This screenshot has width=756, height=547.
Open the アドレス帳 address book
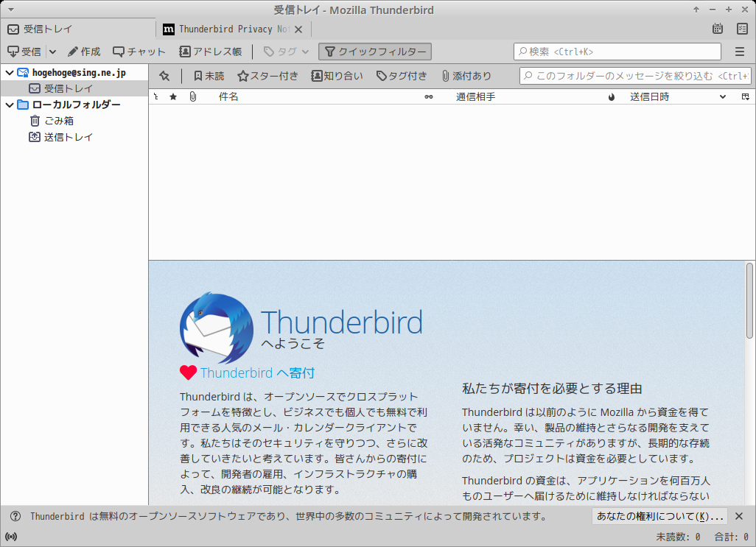(210, 52)
